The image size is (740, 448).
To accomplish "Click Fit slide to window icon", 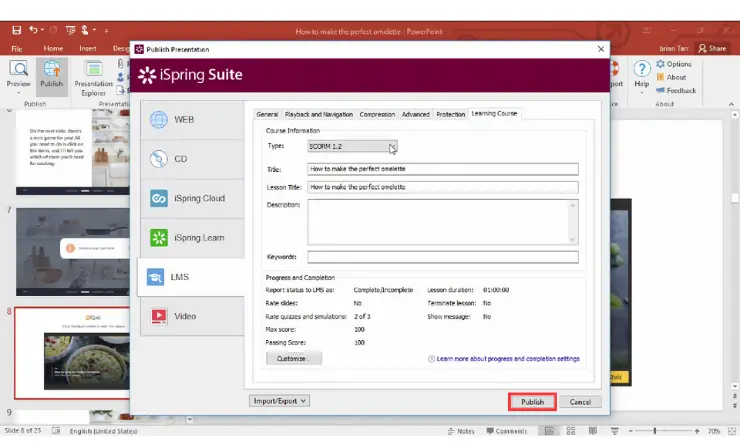I will (732, 431).
